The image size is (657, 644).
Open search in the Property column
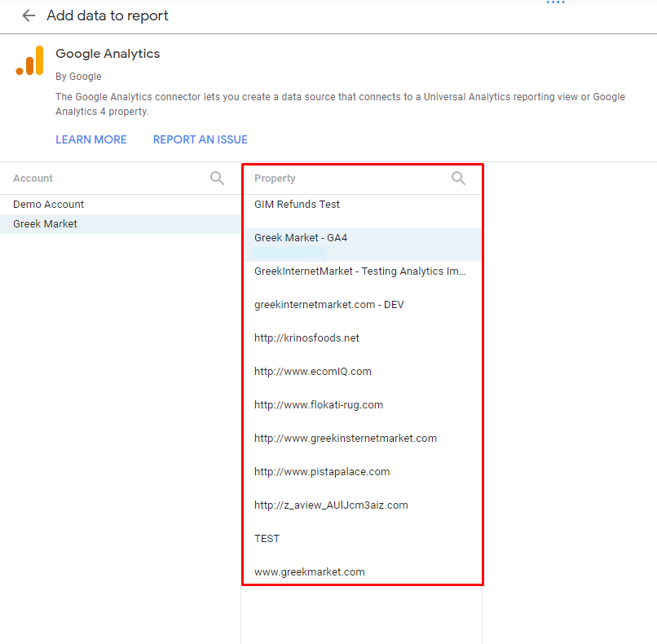tap(459, 178)
